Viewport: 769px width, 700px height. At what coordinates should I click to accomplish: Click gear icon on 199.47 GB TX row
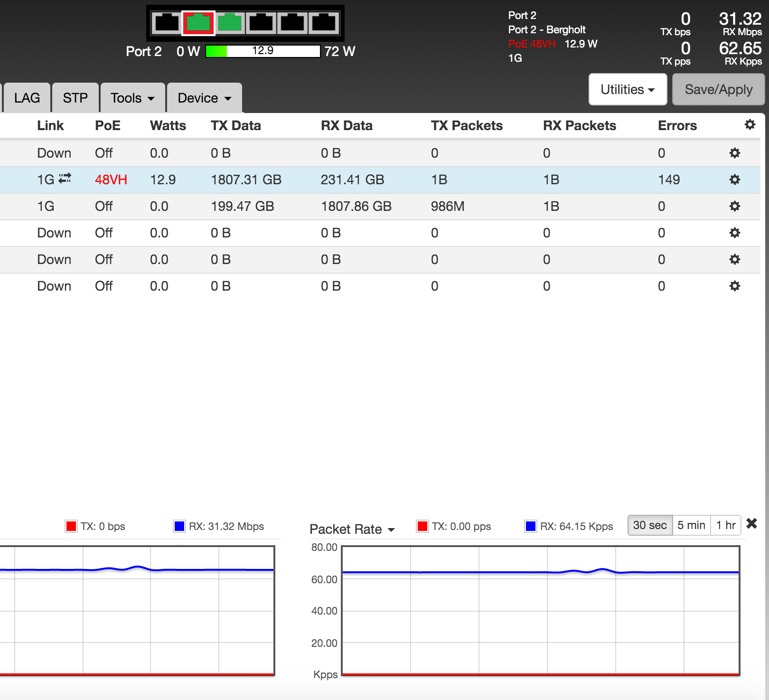coord(734,206)
